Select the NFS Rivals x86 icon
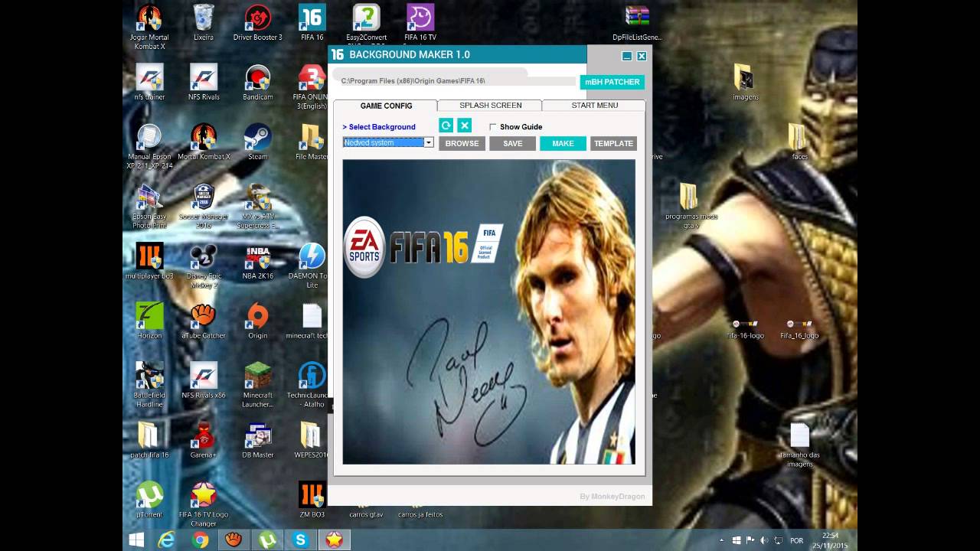Image resolution: width=980 pixels, height=551 pixels. pyautogui.click(x=204, y=381)
